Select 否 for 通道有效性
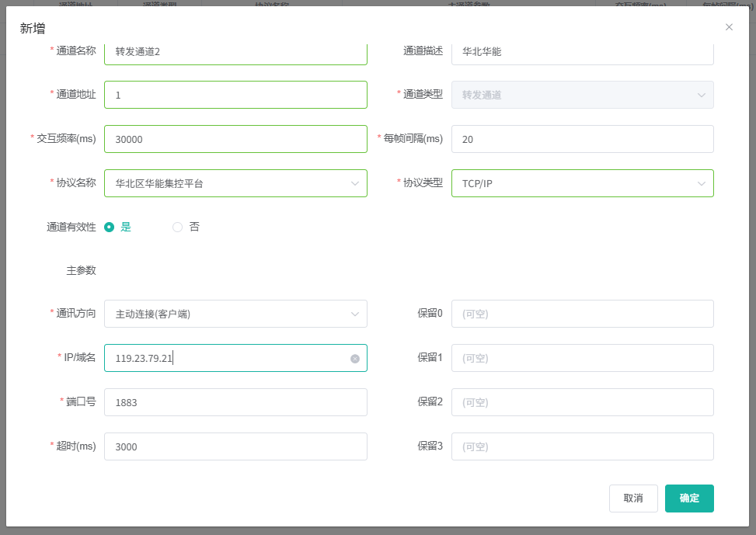 [x=177, y=228]
